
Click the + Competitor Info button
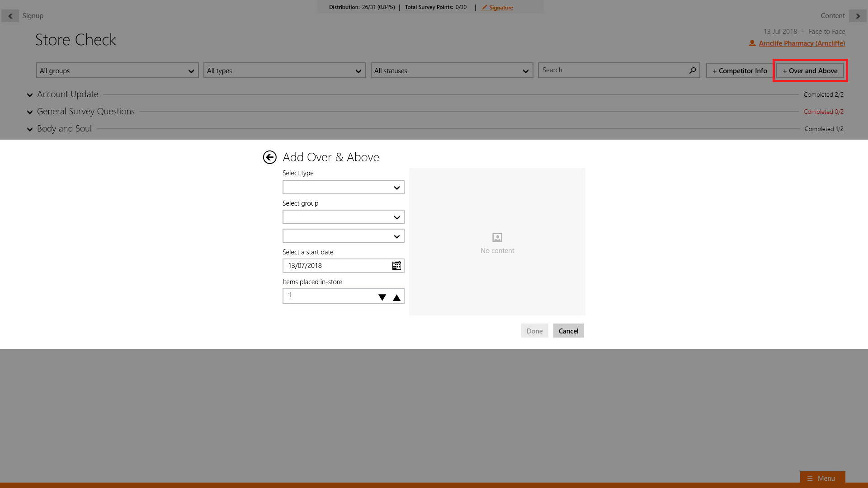click(740, 71)
